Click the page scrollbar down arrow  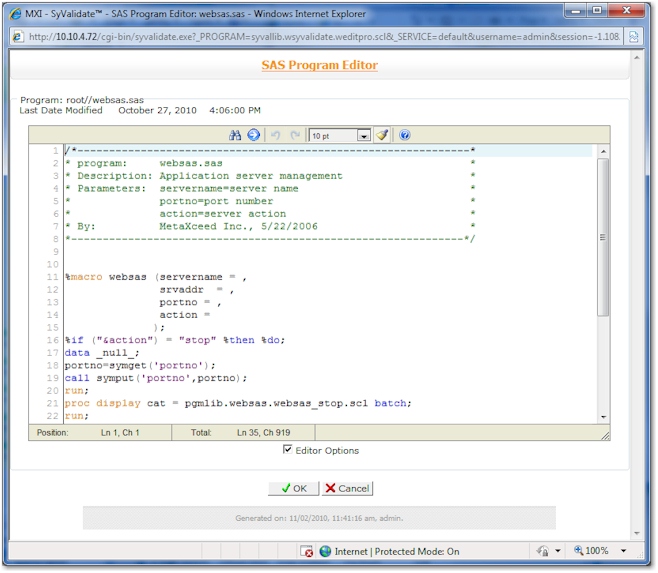[637, 534]
